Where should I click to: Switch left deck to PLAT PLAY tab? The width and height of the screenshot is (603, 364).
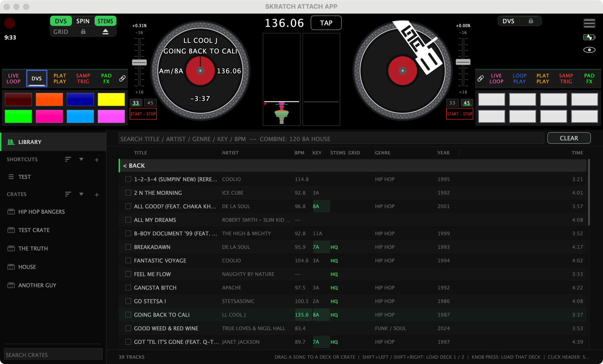coord(60,78)
